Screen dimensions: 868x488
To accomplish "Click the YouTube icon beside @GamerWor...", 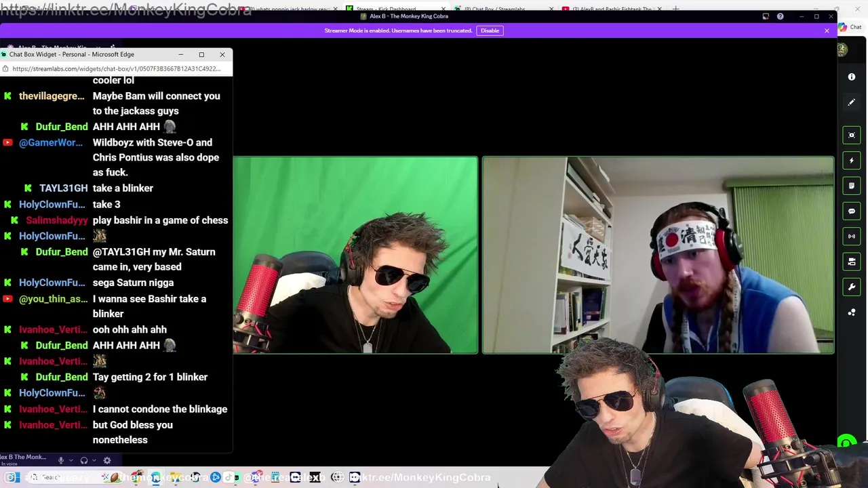I will (x=7, y=142).
